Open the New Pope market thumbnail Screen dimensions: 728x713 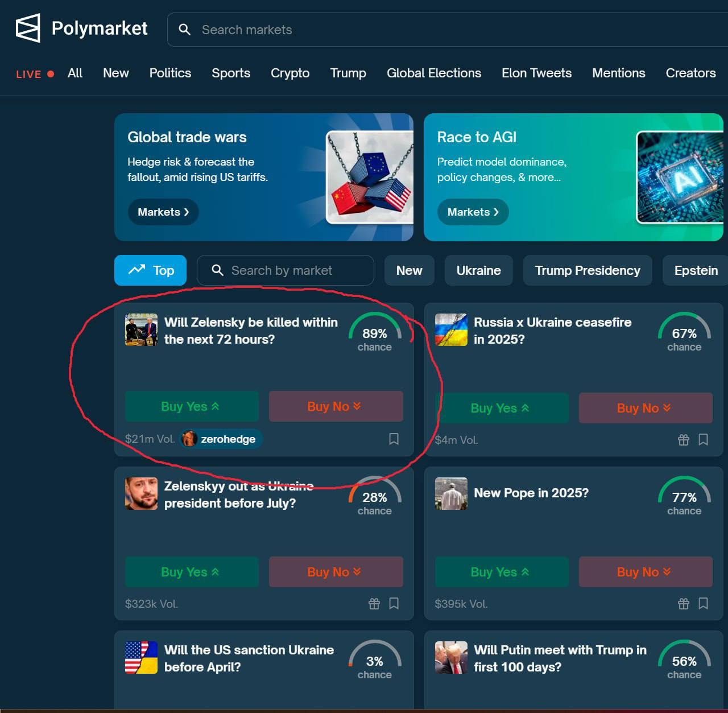(x=451, y=493)
